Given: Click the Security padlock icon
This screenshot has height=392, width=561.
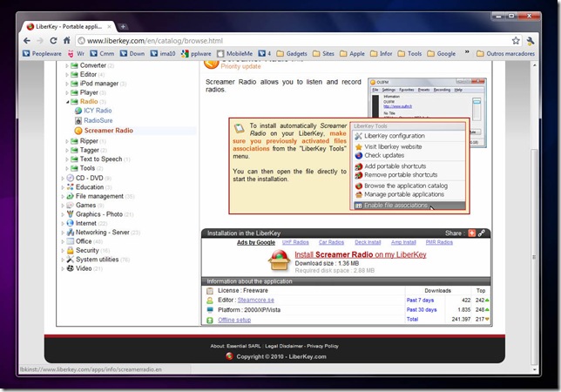Looking at the screenshot, I should click(x=70, y=250).
